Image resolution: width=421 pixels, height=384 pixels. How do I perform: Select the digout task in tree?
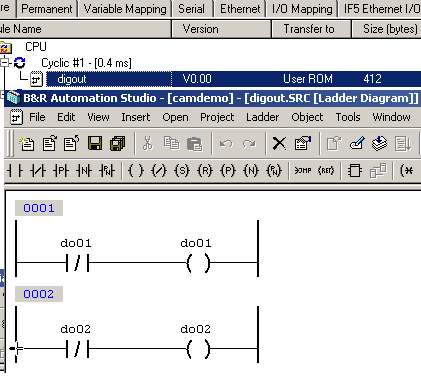point(72,79)
